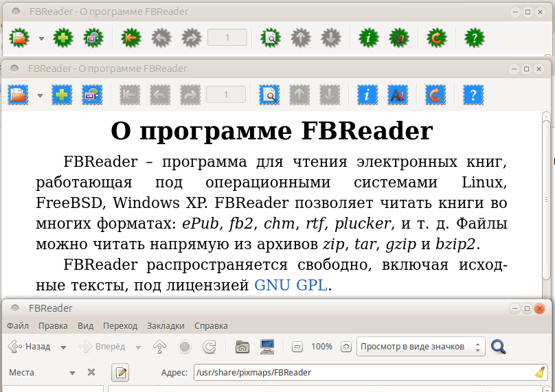
Task: Zoom in with the plus button
Action: 346,347
